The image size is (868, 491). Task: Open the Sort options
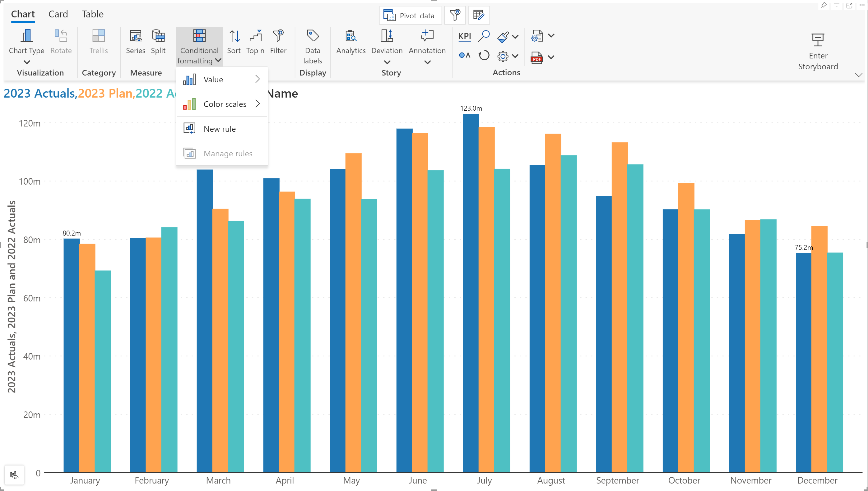234,41
